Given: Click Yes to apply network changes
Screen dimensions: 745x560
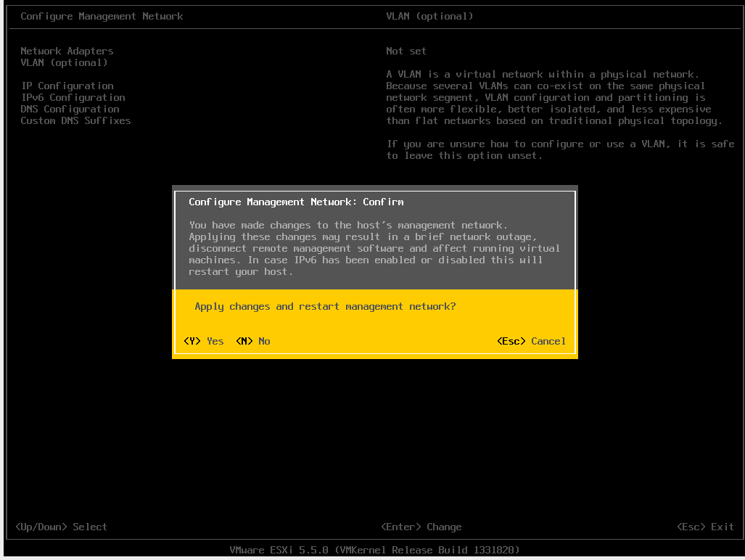Looking at the screenshot, I should pyautogui.click(x=204, y=341).
